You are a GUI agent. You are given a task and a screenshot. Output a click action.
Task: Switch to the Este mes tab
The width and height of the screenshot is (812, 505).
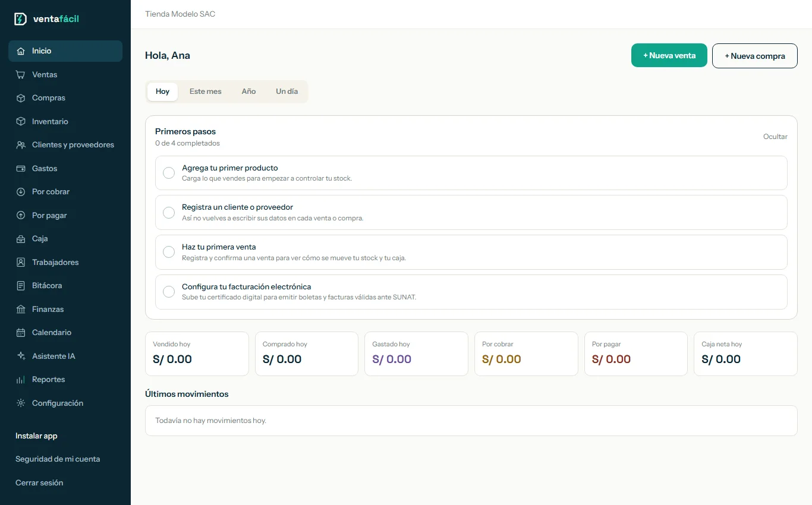click(x=206, y=91)
